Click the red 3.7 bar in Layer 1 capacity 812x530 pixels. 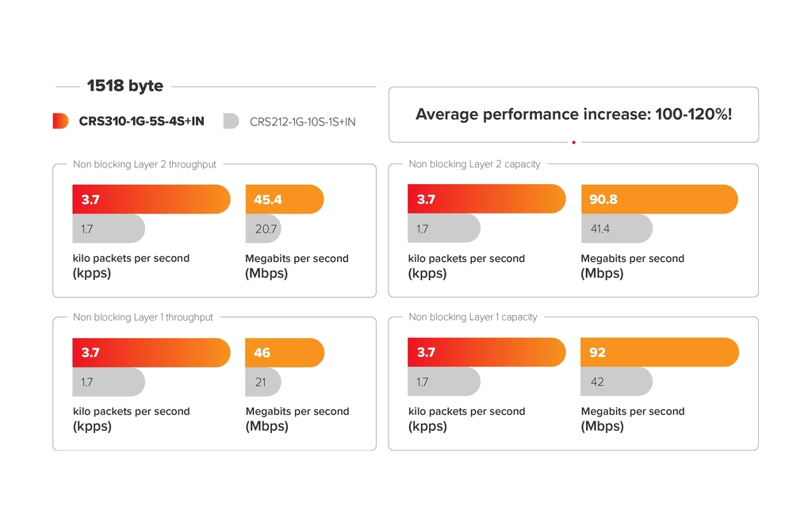[486, 352]
